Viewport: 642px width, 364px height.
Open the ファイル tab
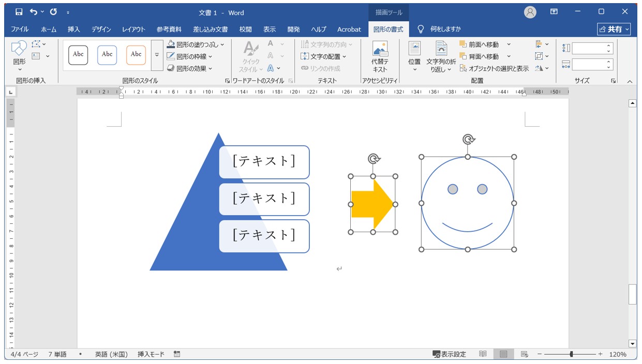click(x=20, y=29)
